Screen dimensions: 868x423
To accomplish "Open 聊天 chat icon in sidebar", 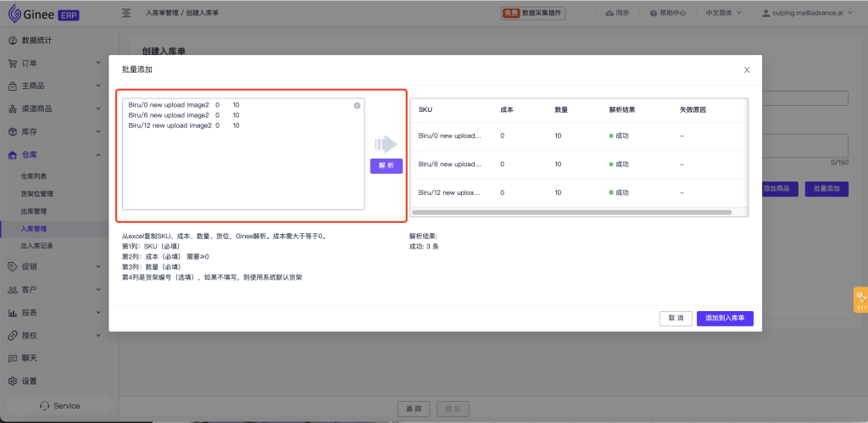I will click(13, 358).
